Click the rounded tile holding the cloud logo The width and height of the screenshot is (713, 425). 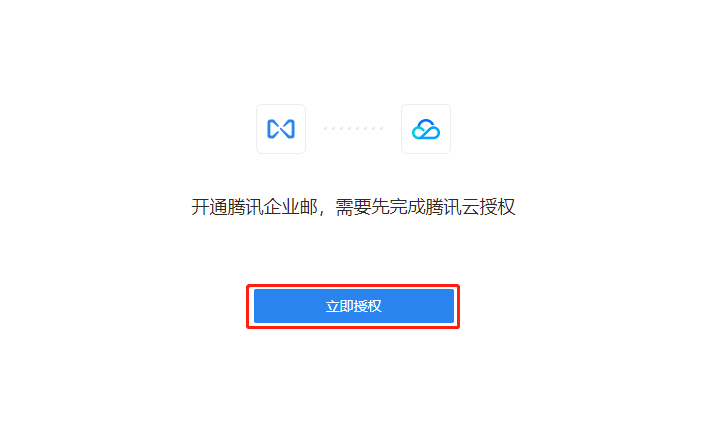pyautogui.click(x=426, y=129)
